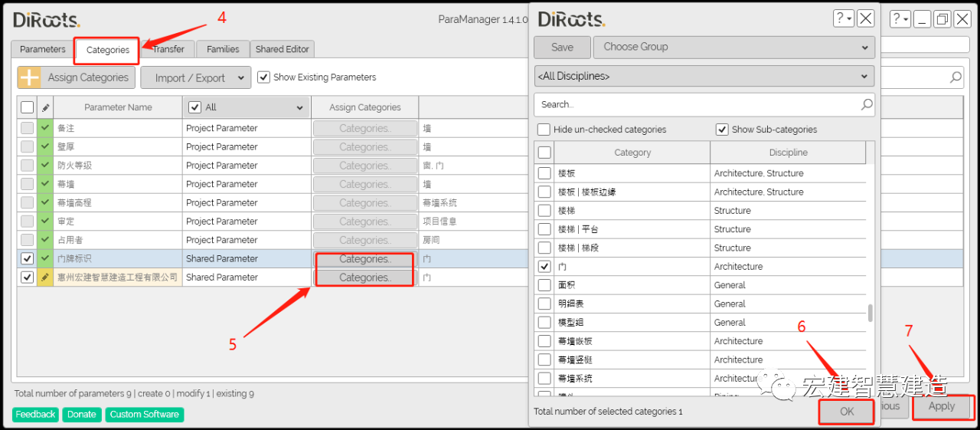
Task: Check the 幕墙嵌板 category checkbox
Action: tap(544, 341)
